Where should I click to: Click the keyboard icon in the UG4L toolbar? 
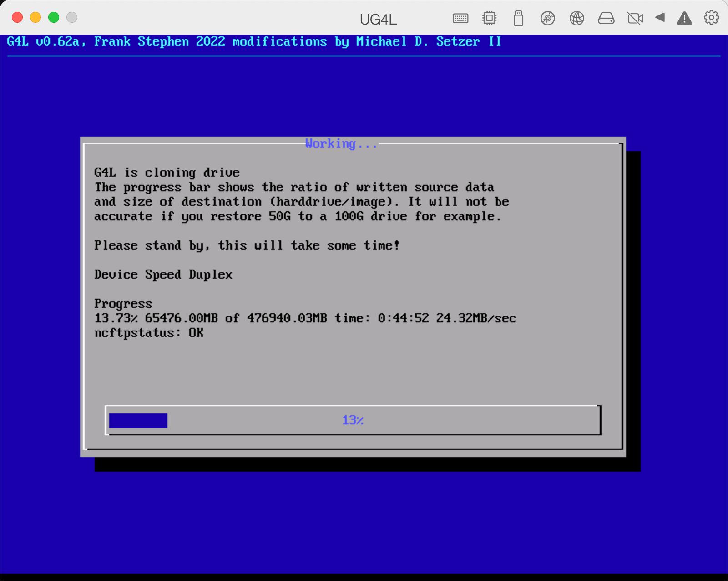(x=460, y=18)
